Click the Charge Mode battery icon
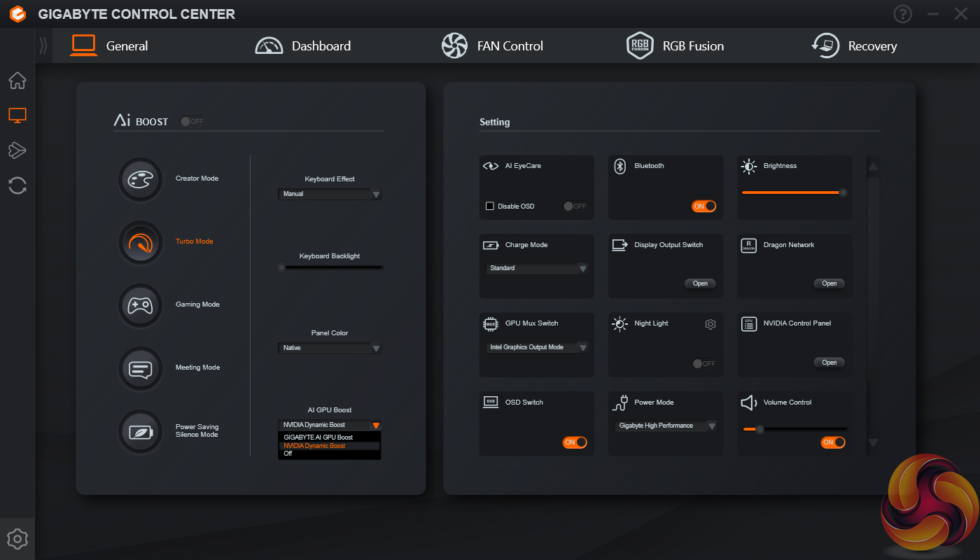 [491, 246]
